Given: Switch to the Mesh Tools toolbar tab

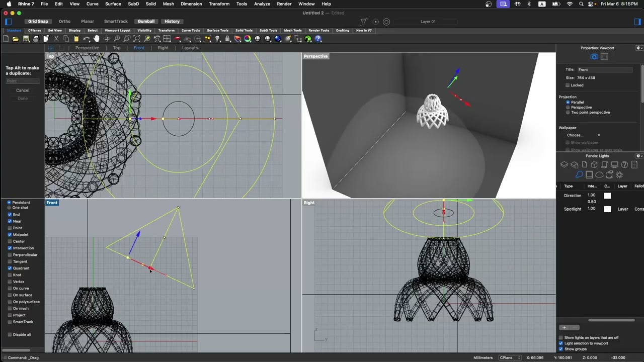Looking at the screenshot, I should tap(293, 30).
